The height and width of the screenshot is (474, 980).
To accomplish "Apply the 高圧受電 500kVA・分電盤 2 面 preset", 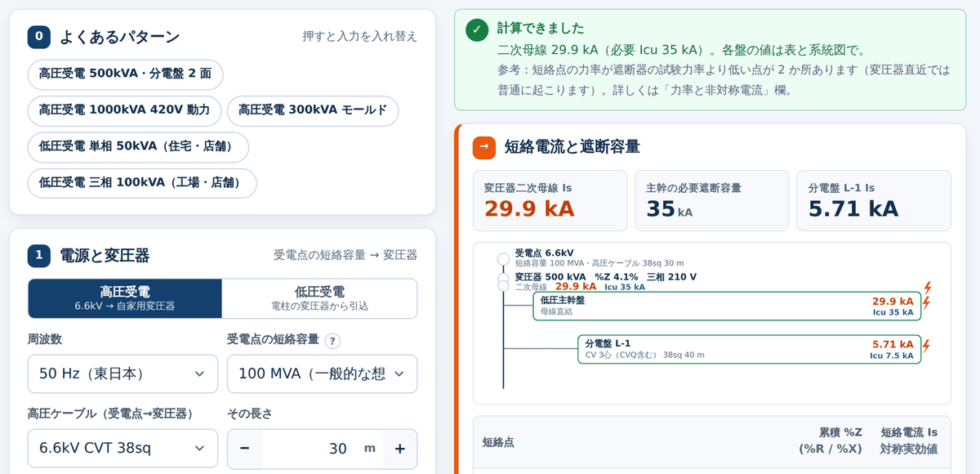I will [x=125, y=74].
